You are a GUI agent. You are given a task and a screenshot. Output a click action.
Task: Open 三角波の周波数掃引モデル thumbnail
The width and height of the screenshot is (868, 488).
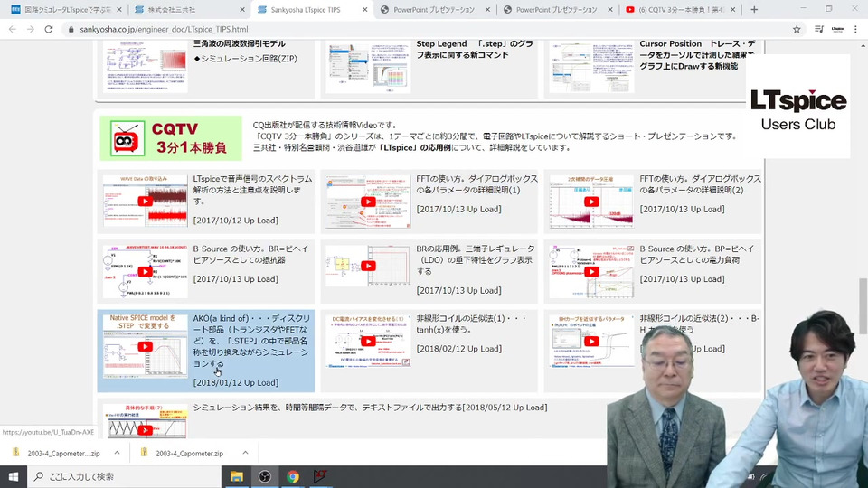(145, 65)
